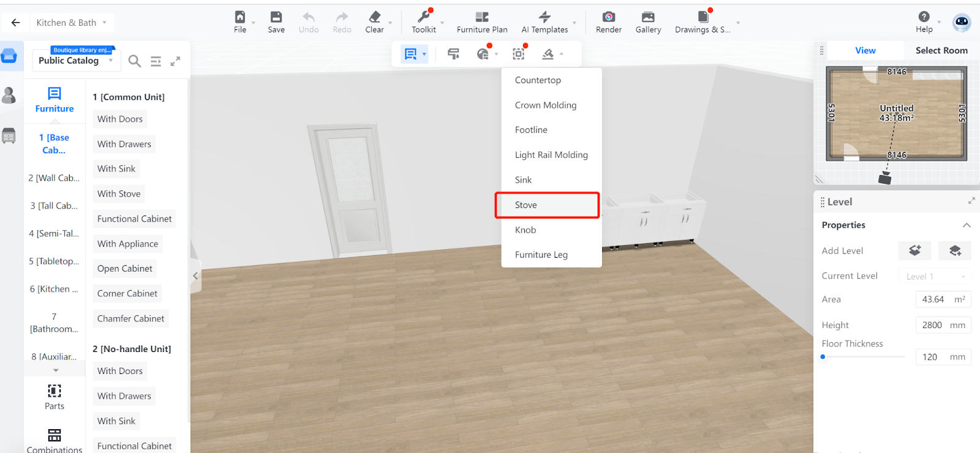
Task: Click the add level above icon
Action: point(915,250)
